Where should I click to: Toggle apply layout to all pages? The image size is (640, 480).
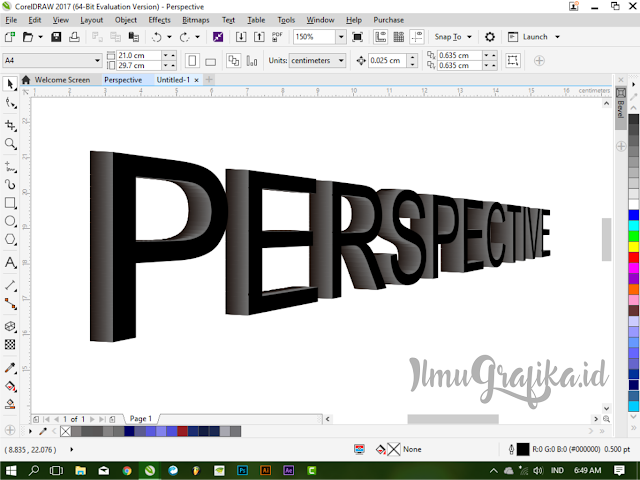pyautogui.click(x=234, y=61)
